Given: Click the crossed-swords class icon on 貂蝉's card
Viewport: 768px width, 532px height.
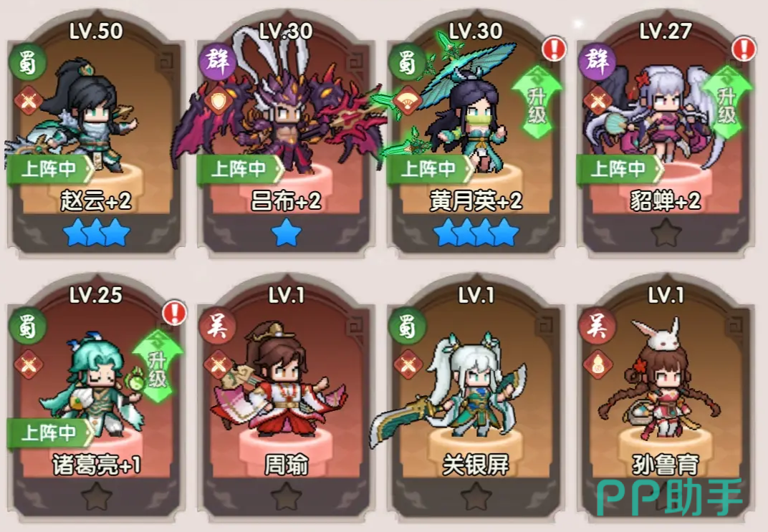Looking at the screenshot, I should pos(597,101).
